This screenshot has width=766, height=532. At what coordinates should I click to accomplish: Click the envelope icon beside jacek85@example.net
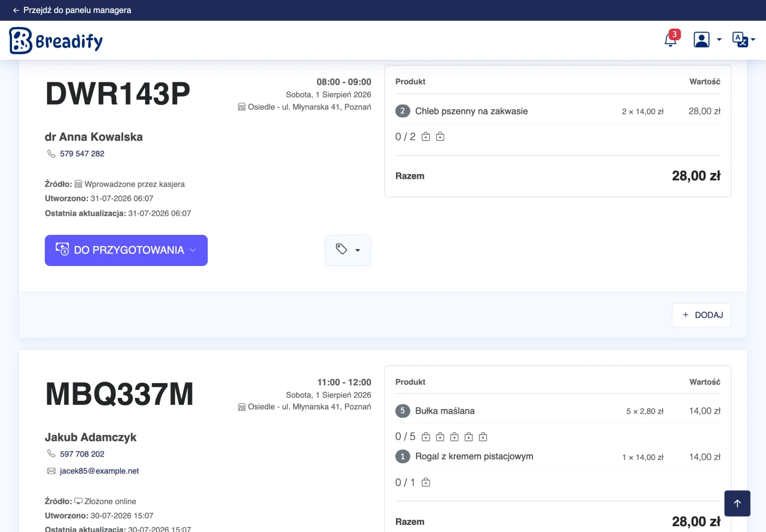tap(51, 471)
